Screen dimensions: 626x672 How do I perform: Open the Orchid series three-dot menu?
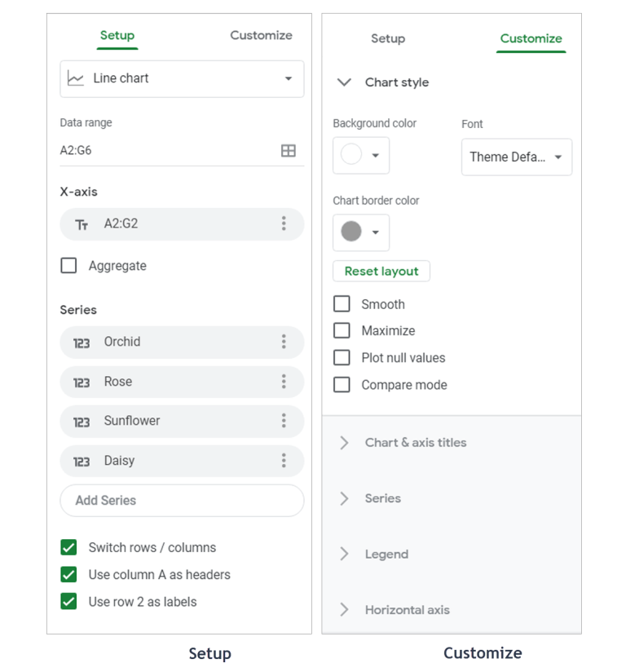pyautogui.click(x=284, y=342)
